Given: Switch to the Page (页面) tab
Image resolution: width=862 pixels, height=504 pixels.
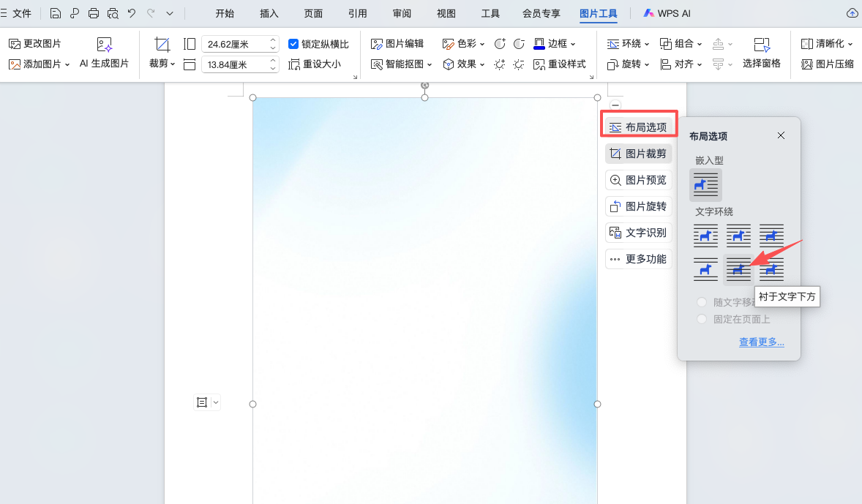Looking at the screenshot, I should [313, 13].
